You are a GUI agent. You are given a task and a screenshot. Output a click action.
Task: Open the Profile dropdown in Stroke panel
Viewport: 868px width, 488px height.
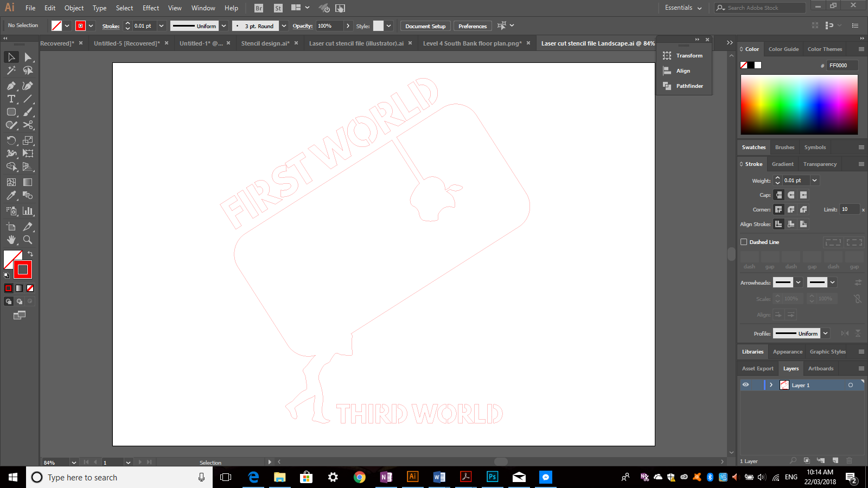tap(825, 333)
